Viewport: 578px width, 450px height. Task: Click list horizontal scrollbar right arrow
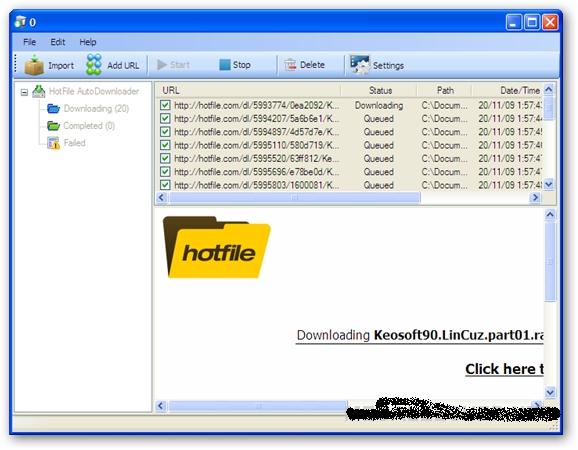pyautogui.click(x=535, y=198)
